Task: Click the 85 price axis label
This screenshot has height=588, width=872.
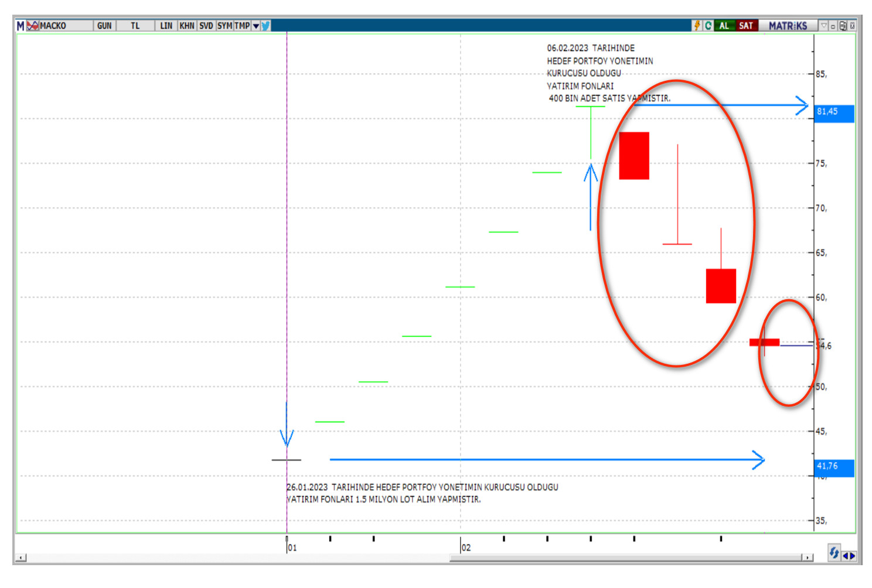Action: [x=822, y=74]
